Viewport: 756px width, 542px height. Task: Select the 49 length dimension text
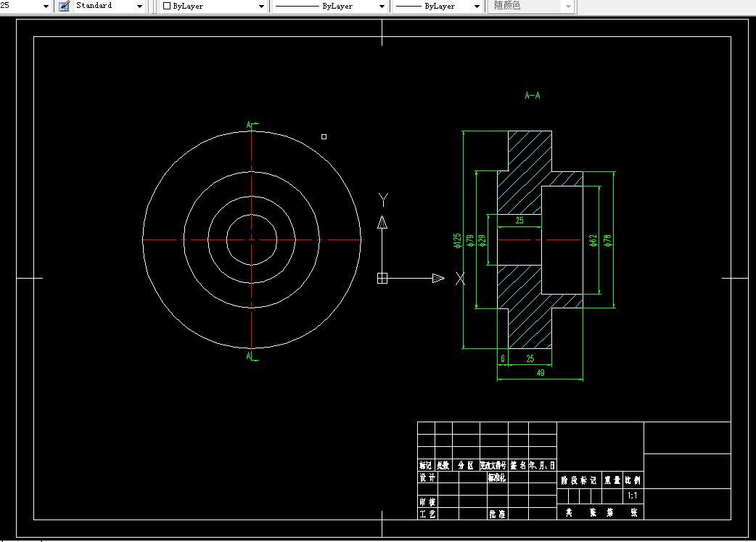point(541,373)
